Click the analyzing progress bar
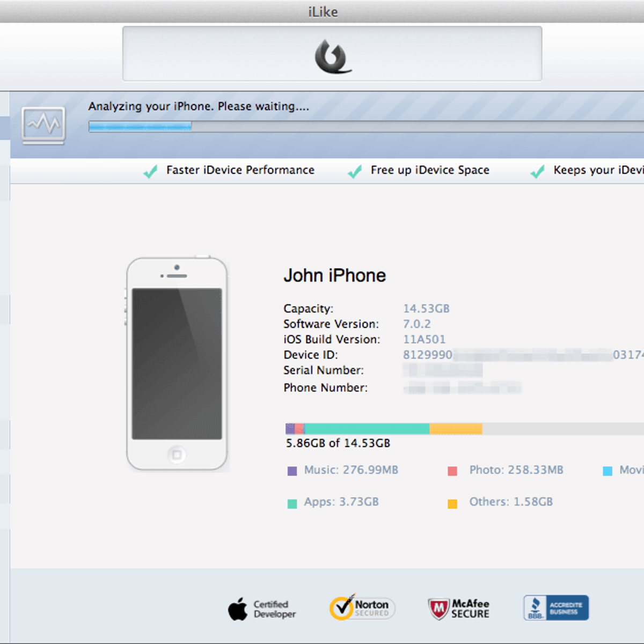The image size is (644, 644). click(x=366, y=127)
